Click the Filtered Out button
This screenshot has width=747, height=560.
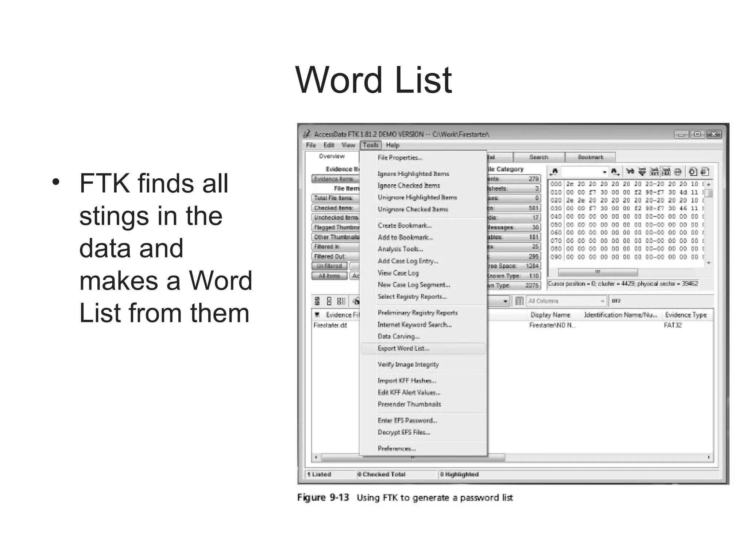click(336, 257)
